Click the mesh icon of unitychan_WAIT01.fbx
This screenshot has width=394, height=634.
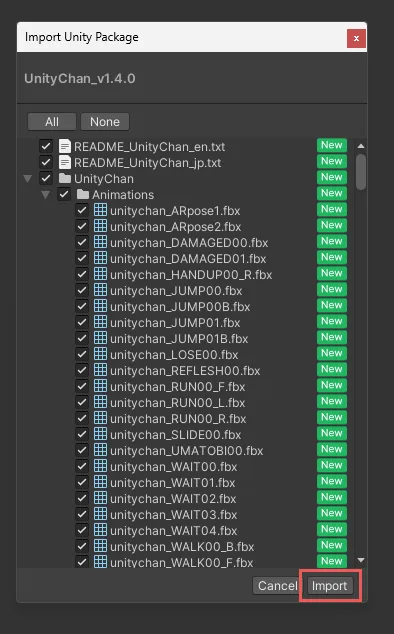tap(100, 482)
